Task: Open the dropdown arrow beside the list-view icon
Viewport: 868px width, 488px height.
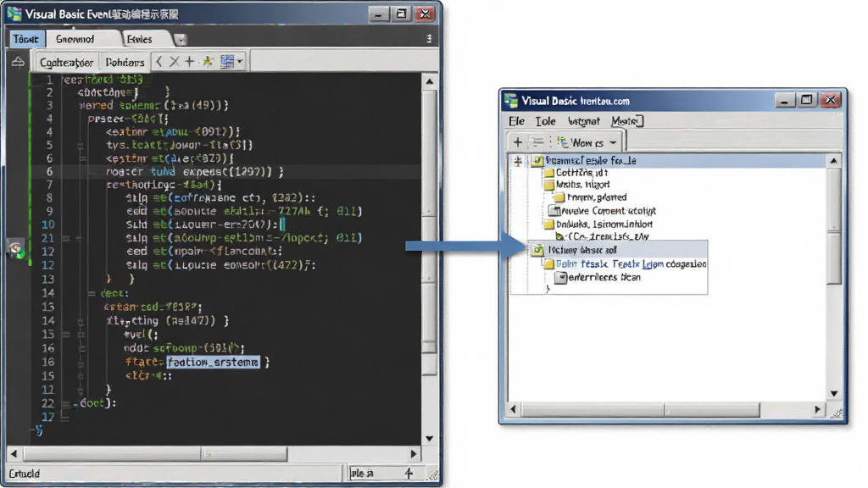Action: click(240, 61)
